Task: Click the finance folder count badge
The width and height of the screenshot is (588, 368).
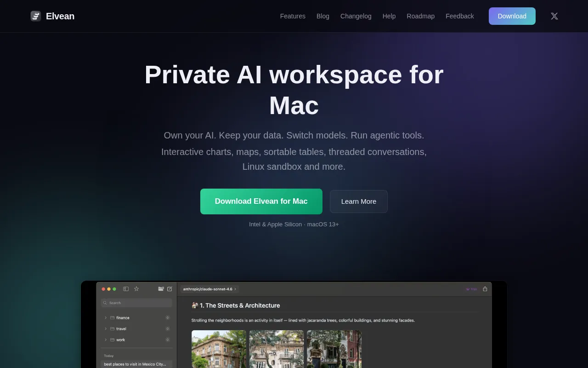Action: 168,318
